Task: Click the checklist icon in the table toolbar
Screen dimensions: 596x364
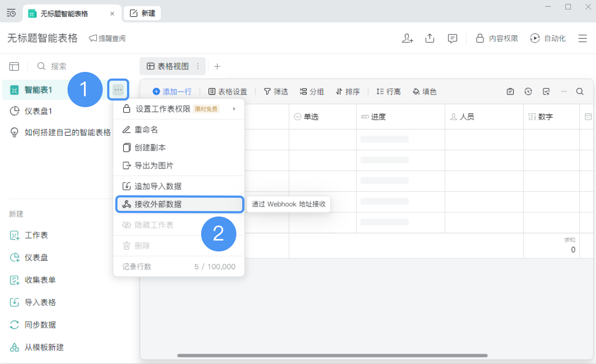Action: coord(546,91)
